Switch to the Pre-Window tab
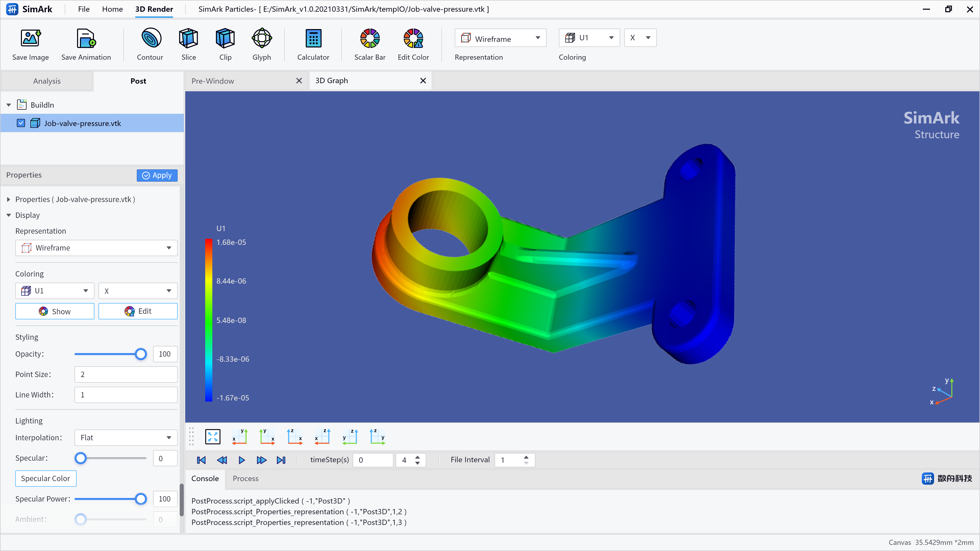980x551 pixels. pyautogui.click(x=213, y=80)
